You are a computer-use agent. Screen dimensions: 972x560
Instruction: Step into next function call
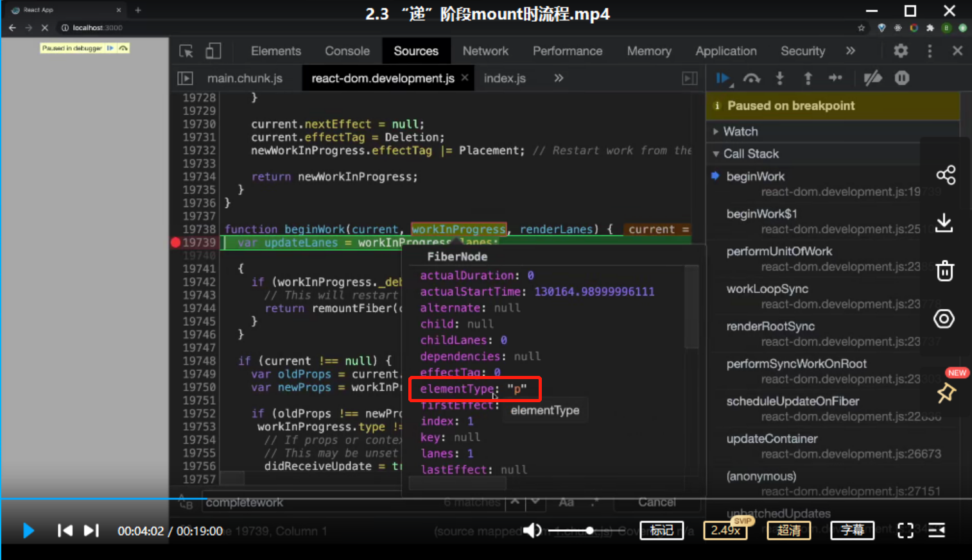tap(780, 78)
